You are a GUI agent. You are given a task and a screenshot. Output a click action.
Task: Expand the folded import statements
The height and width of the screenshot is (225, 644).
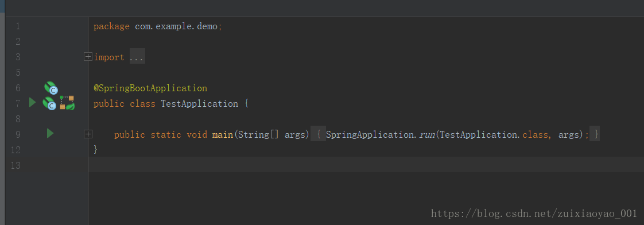click(x=87, y=57)
